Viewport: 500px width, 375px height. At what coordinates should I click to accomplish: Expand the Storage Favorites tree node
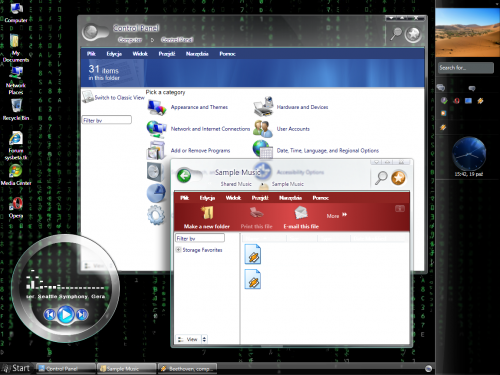178,250
